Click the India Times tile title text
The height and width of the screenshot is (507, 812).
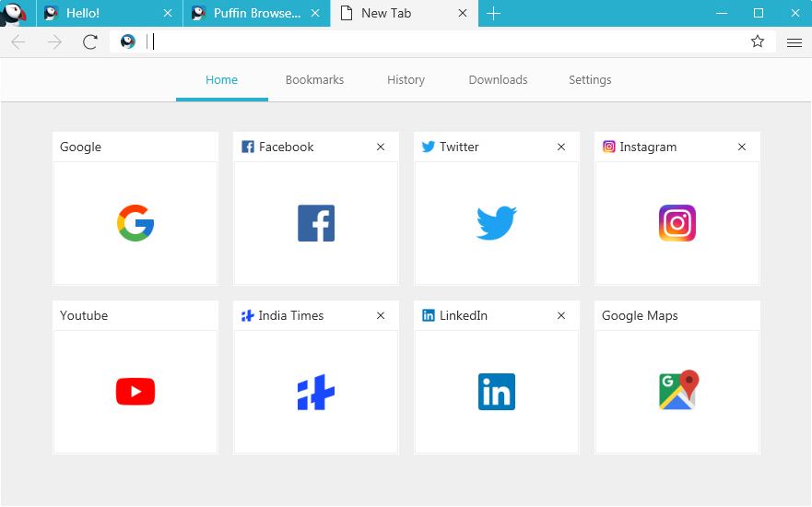(291, 315)
